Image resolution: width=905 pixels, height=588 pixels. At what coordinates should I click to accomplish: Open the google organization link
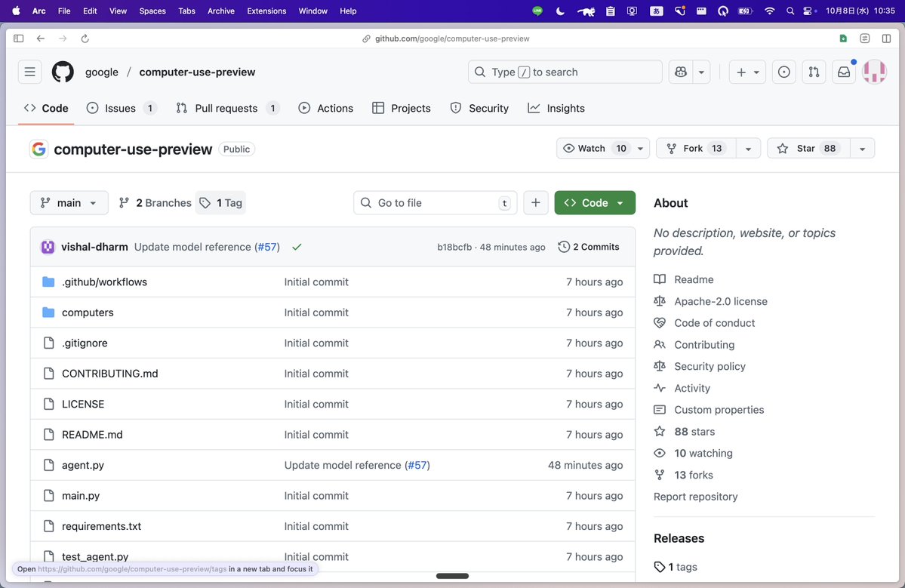pos(102,72)
